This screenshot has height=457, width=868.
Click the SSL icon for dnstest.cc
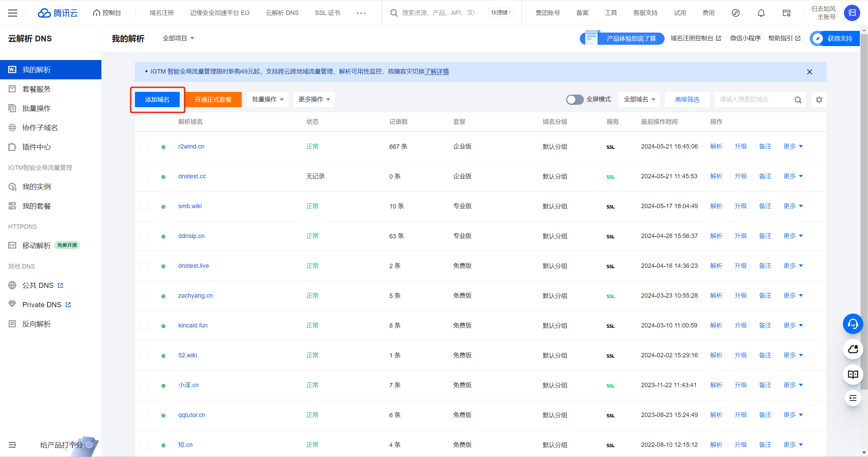[x=610, y=177]
